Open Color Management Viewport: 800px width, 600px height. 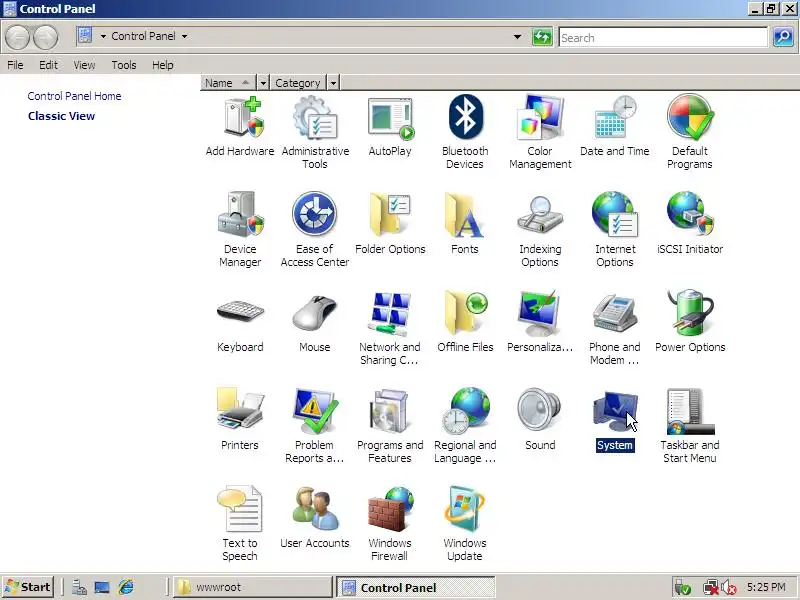click(x=540, y=132)
